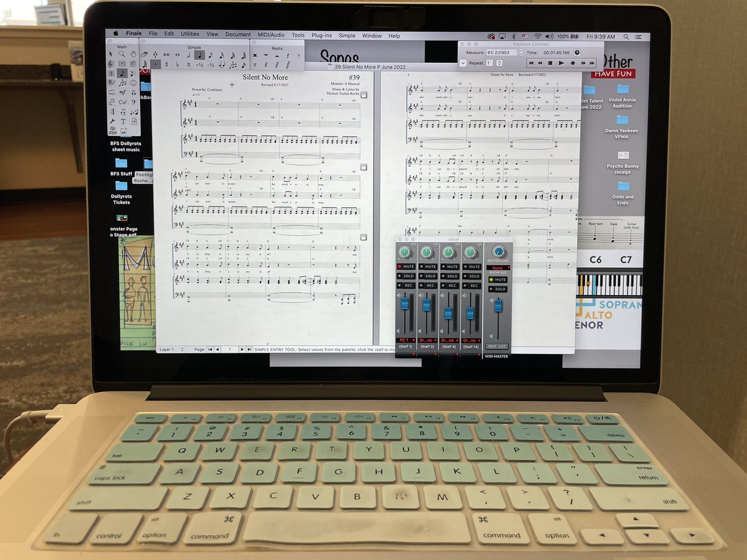Select the Tuplet tool in Main palette
The width and height of the screenshot is (747, 560).
(122, 83)
